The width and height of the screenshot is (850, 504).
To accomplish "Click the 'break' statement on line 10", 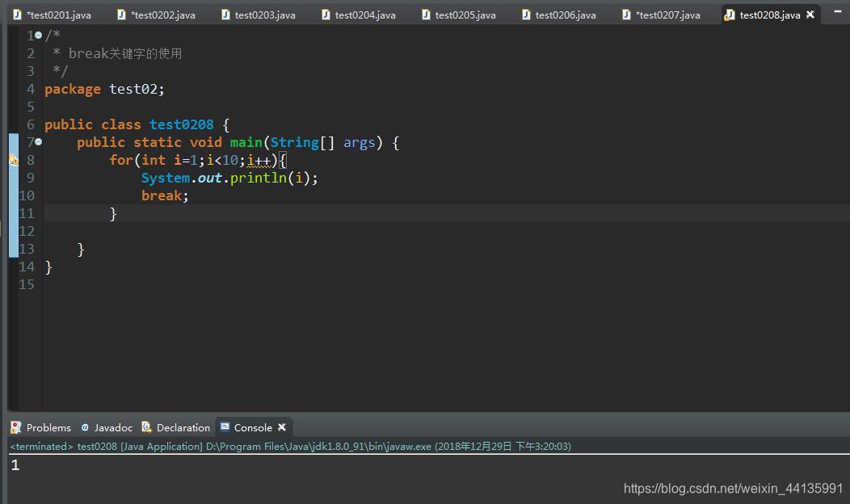I will coord(162,195).
